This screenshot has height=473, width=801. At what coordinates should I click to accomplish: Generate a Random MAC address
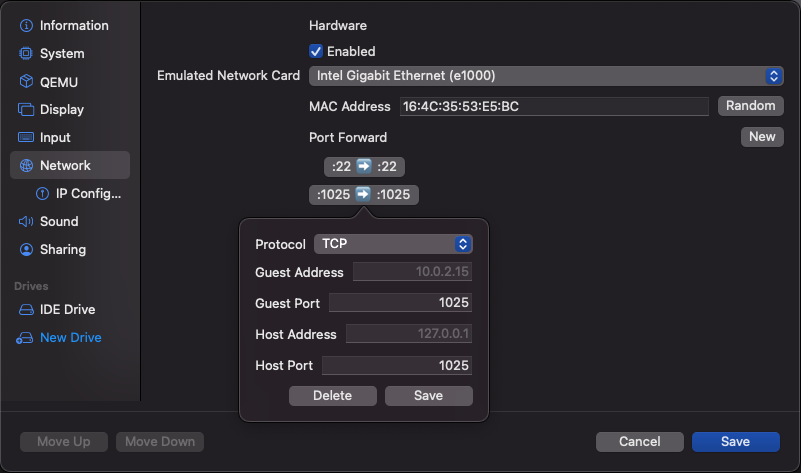[x=750, y=106]
